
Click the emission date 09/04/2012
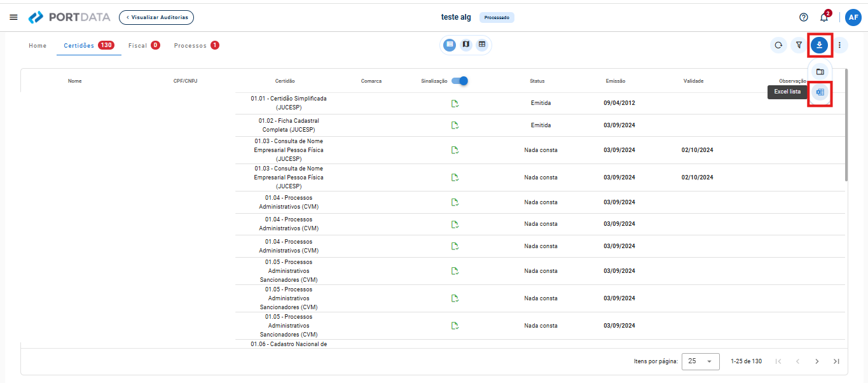(619, 103)
